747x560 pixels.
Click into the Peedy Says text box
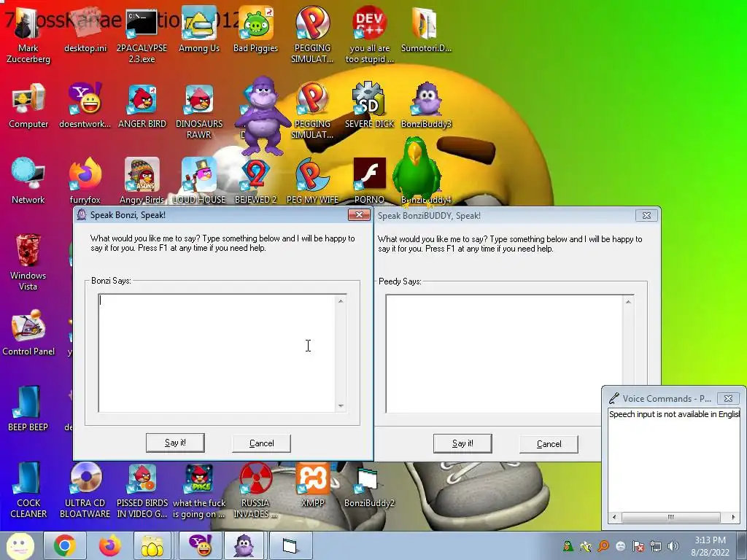tap(504, 354)
